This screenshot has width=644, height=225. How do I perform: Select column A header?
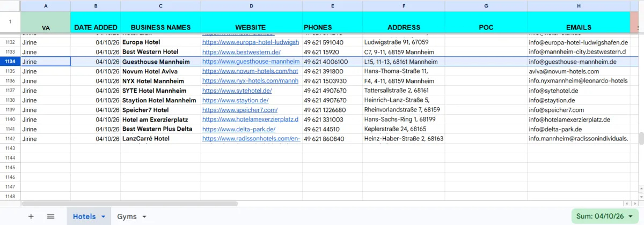point(46,6)
